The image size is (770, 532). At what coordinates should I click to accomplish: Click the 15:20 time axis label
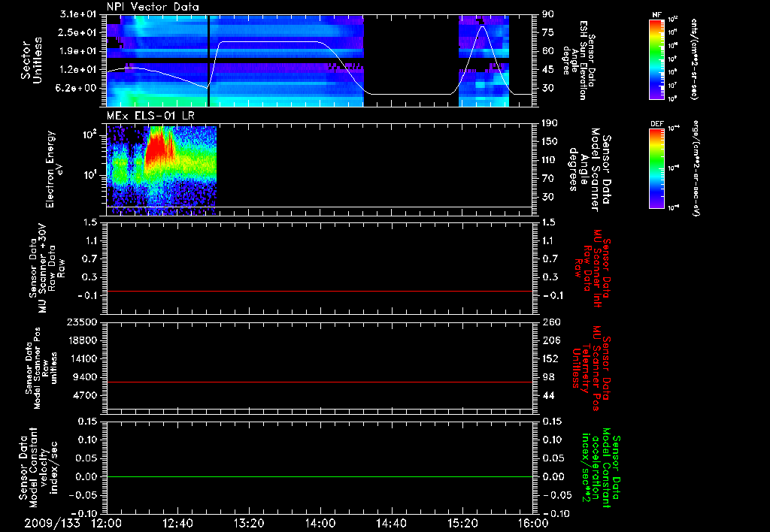point(462,523)
